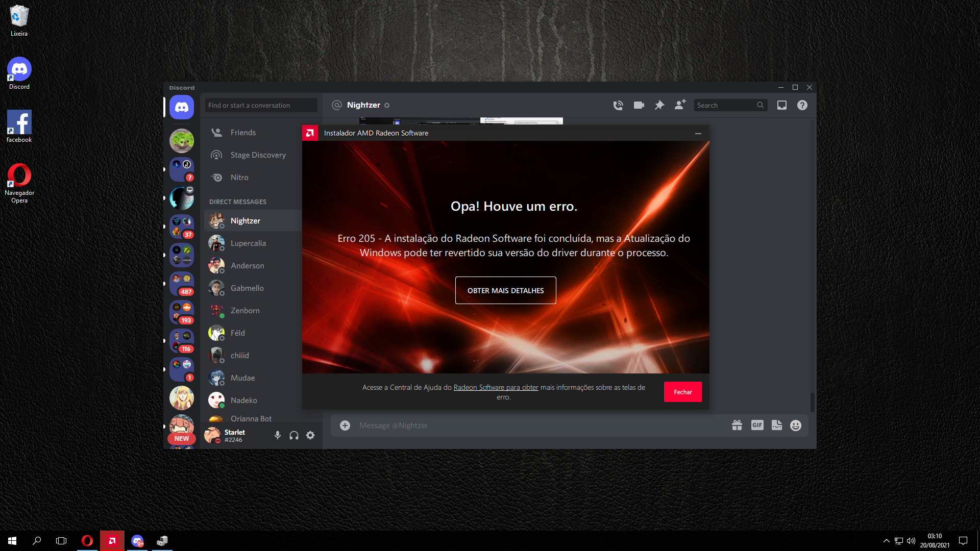Open the Discord inbox icon

[782, 105]
